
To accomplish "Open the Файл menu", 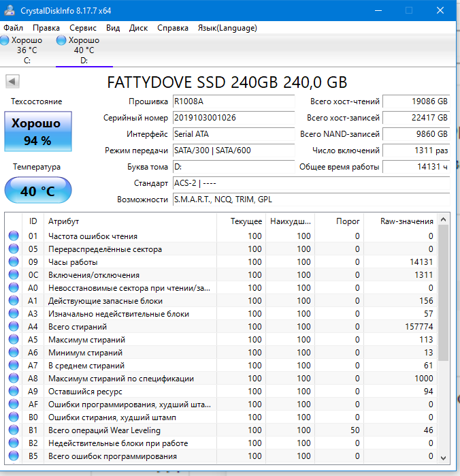I will (x=13, y=28).
